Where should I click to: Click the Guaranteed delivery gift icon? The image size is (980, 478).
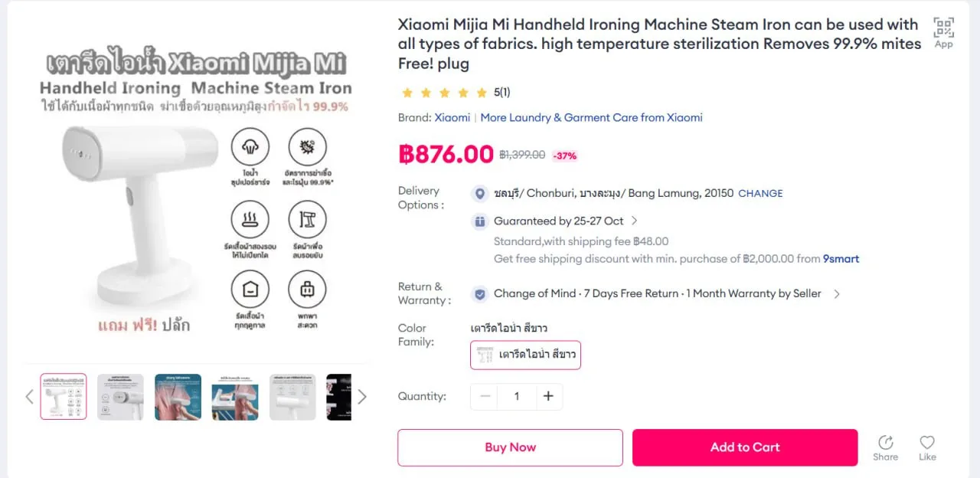pos(479,221)
